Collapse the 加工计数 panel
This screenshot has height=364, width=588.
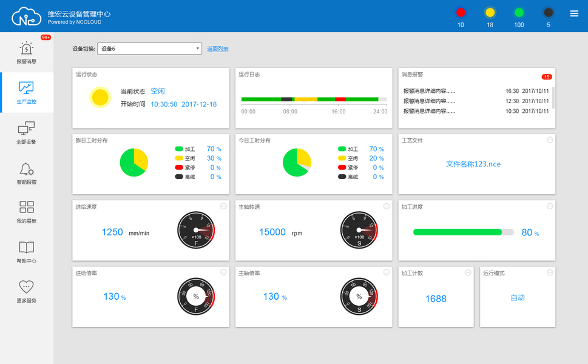pyautogui.click(x=468, y=272)
